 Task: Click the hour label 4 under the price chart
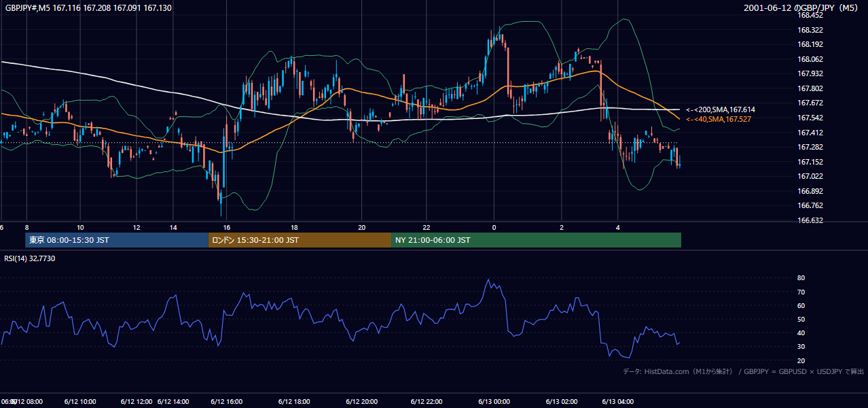click(x=618, y=227)
